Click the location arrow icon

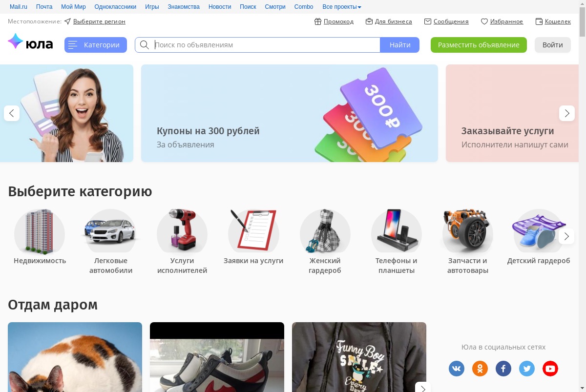click(67, 21)
